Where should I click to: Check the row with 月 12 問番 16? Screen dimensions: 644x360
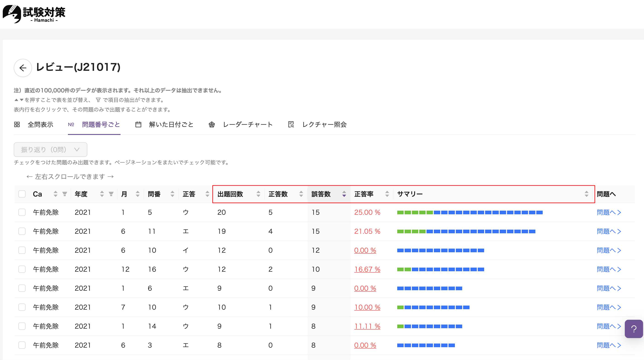coord(22,269)
